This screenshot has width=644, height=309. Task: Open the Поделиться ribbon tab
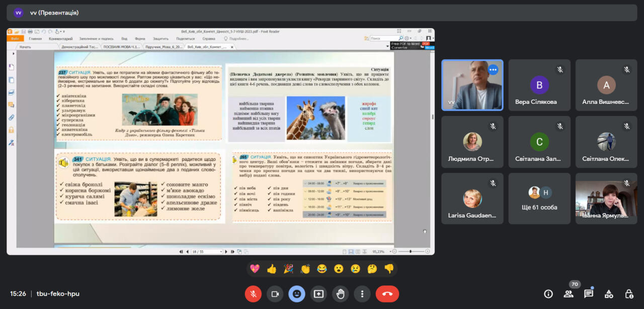tap(185, 39)
